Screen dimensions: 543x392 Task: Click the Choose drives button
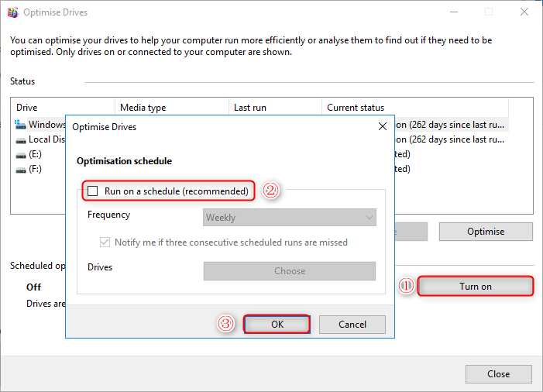tap(289, 271)
